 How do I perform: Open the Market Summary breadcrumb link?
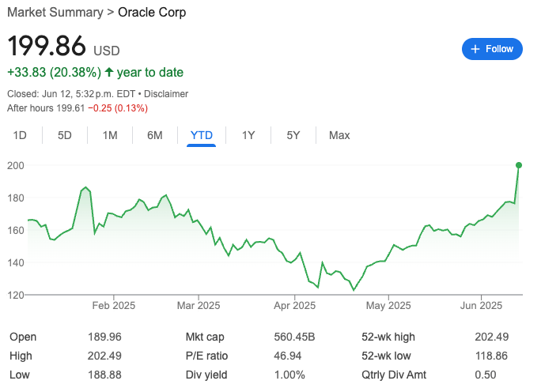(x=55, y=13)
